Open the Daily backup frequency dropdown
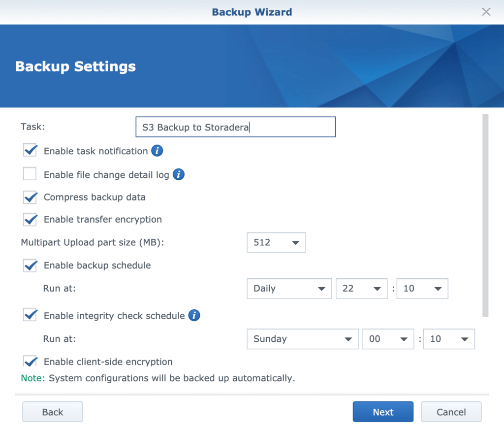 (x=289, y=289)
